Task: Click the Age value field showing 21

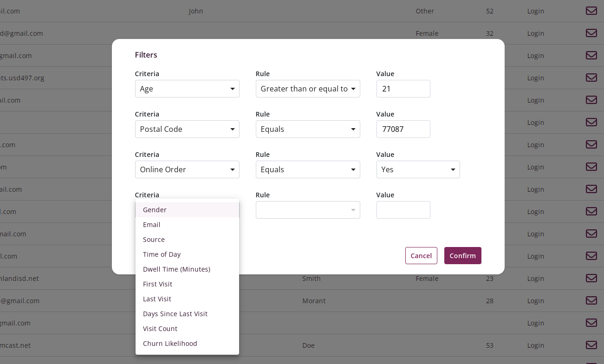Action: pyautogui.click(x=403, y=89)
